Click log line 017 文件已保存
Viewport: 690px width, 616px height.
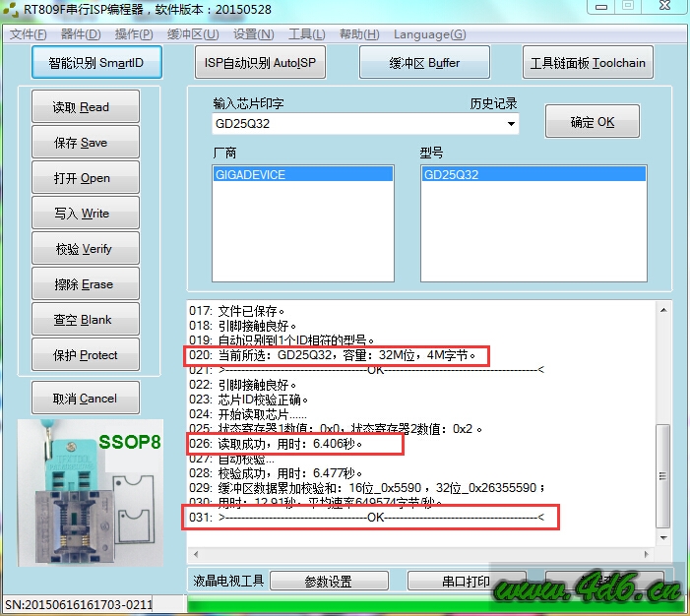pos(237,311)
